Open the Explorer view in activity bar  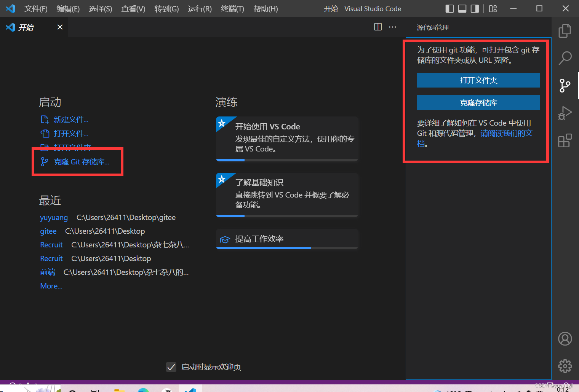tap(565, 31)
